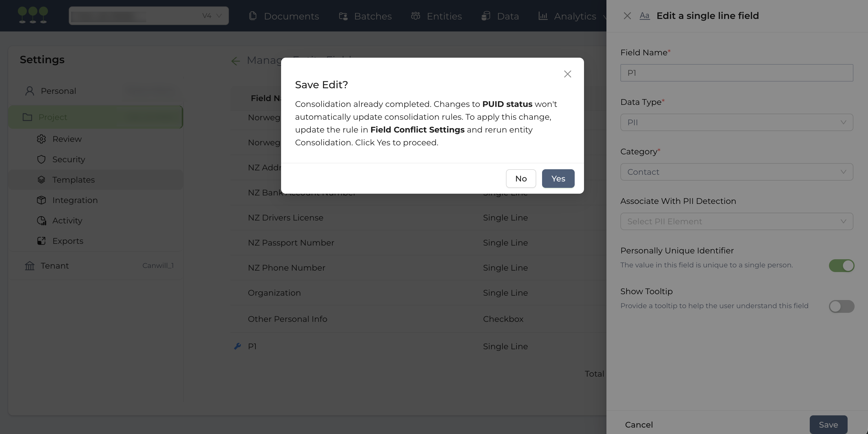
Task: Open the Select PII Element dropdown
Action: (737, 221)
